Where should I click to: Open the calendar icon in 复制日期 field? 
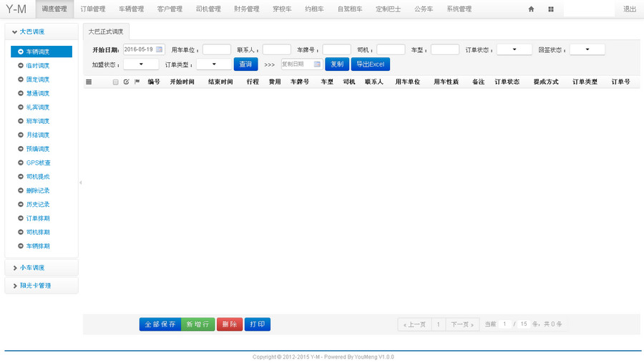coord(317,64)
